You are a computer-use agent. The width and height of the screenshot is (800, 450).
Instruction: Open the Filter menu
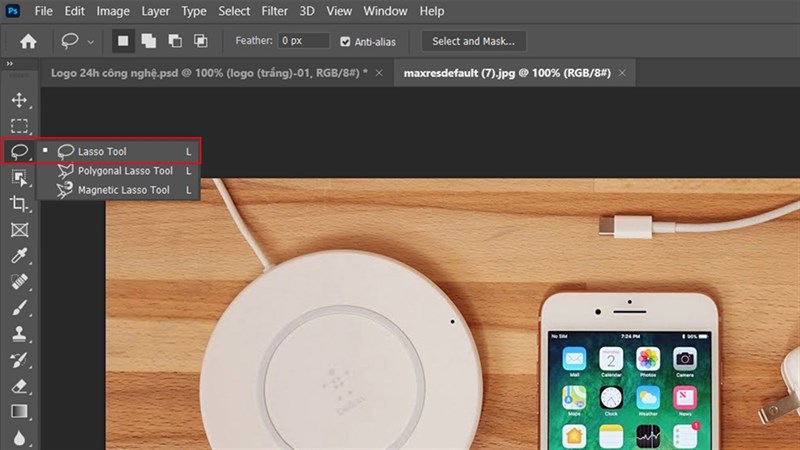[274, 11]
